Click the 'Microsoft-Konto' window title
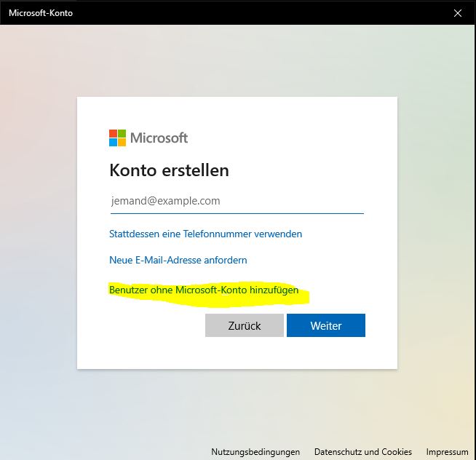This screenshot has height=460, width=476. [41, 13]
